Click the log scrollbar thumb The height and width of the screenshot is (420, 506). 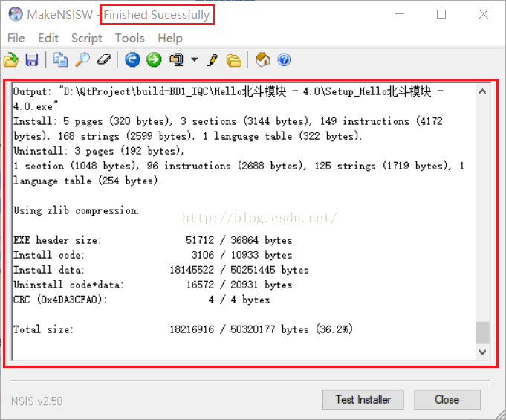tap(482, 332)
